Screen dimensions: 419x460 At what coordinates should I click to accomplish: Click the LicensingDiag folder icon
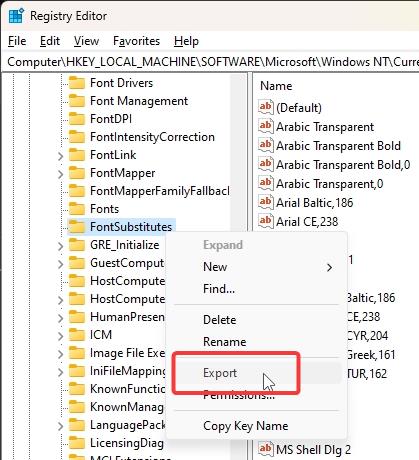click(77, 443)
